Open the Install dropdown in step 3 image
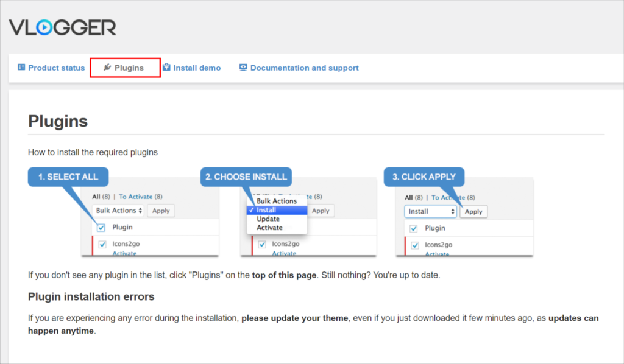 (x=430, y=211)
